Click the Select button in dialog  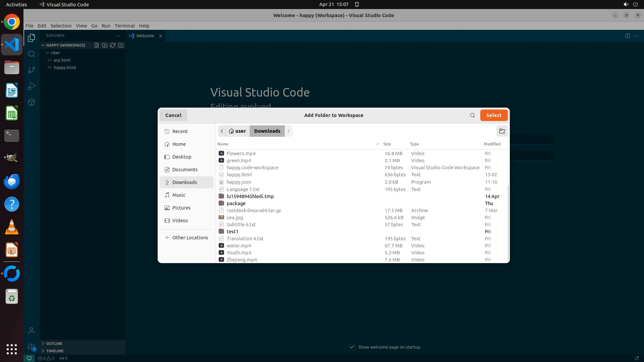pos(494,115)
